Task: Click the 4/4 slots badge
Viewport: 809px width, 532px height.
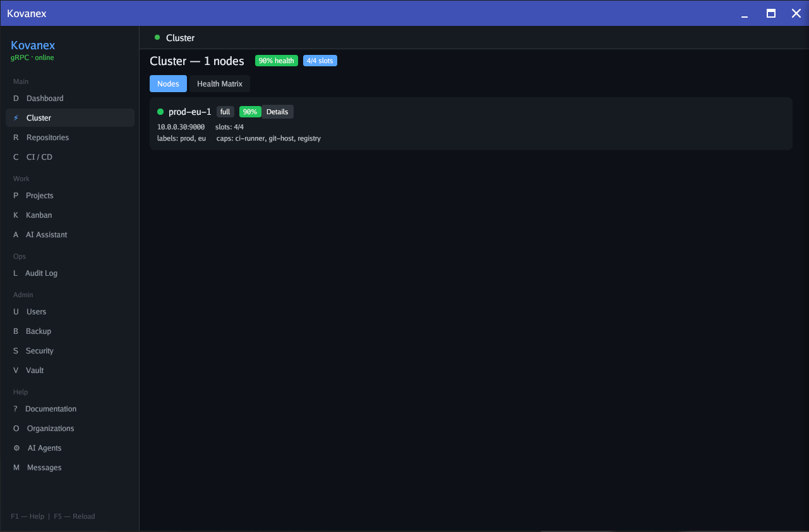Action: (320, 61)
